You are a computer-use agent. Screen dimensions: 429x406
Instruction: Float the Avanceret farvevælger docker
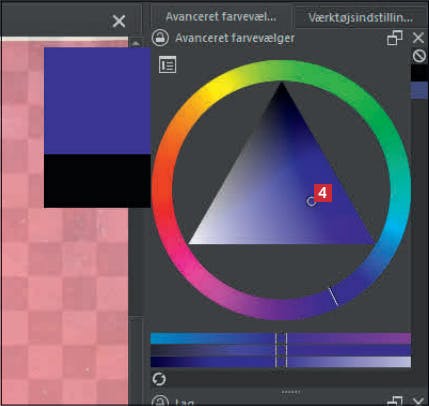[395, 38]
